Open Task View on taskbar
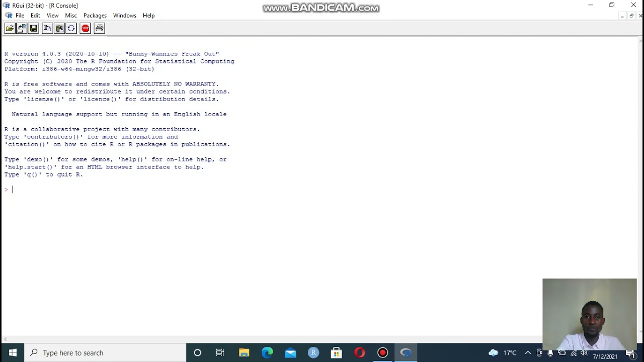 (220, 352)
